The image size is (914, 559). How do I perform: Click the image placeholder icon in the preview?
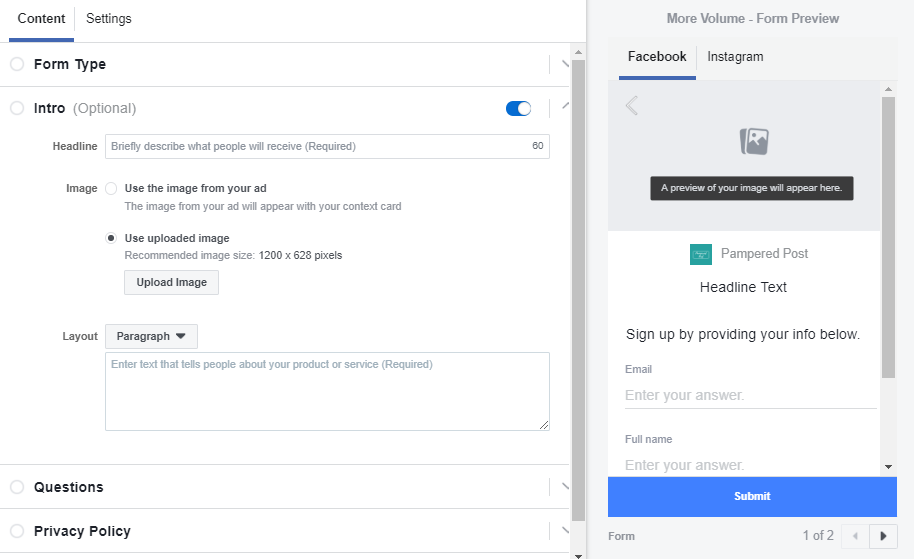pos(754,141)
